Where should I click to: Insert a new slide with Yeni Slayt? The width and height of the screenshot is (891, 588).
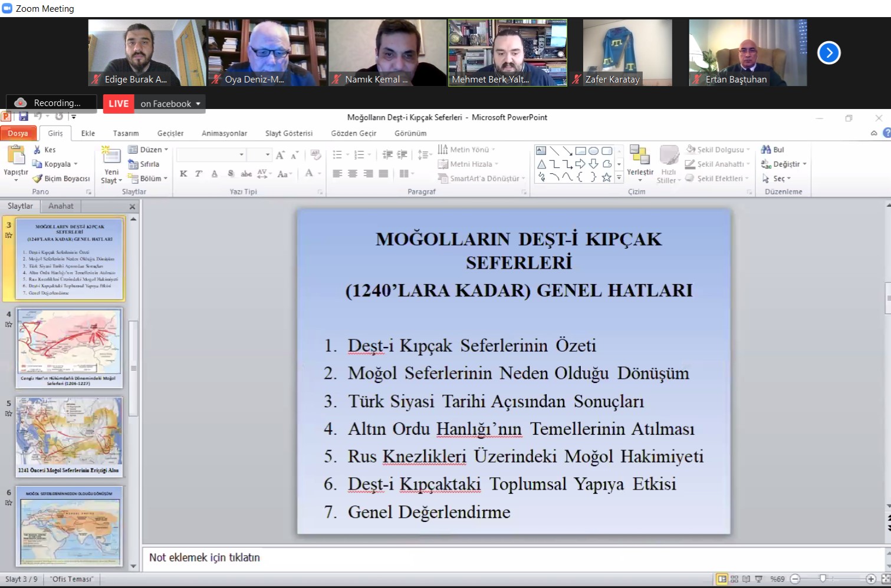point(110,156)
